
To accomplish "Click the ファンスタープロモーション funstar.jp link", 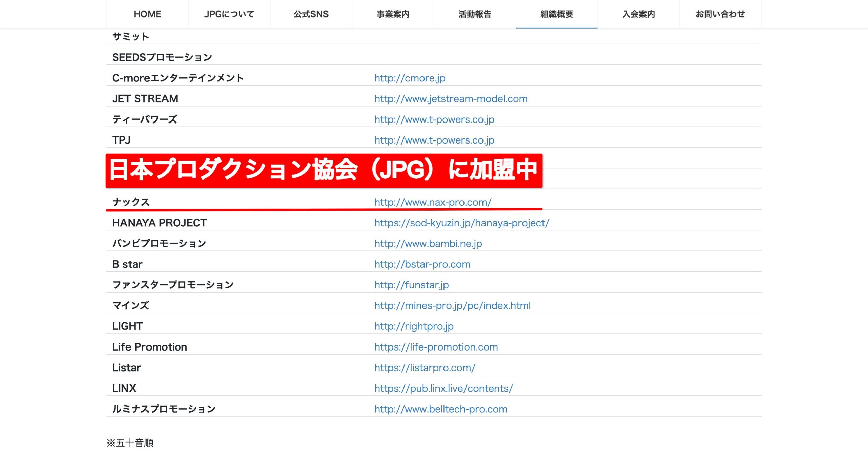I will tap(411, 285).
